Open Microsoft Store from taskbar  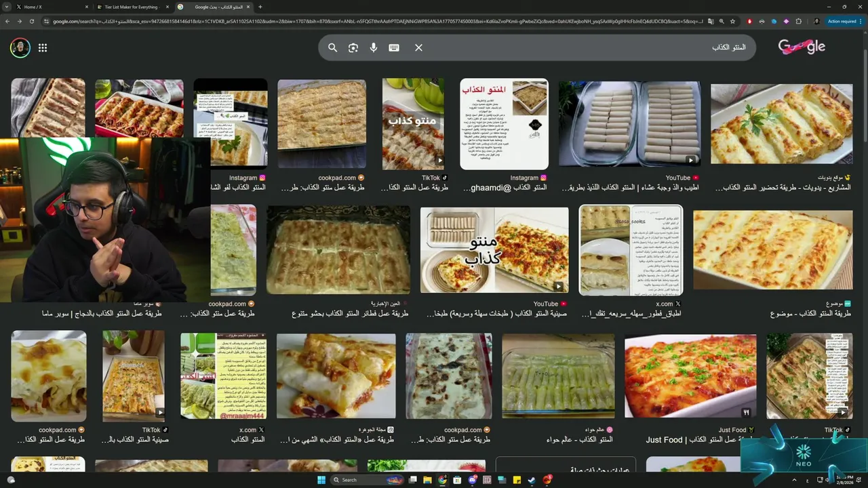point(458,480)
